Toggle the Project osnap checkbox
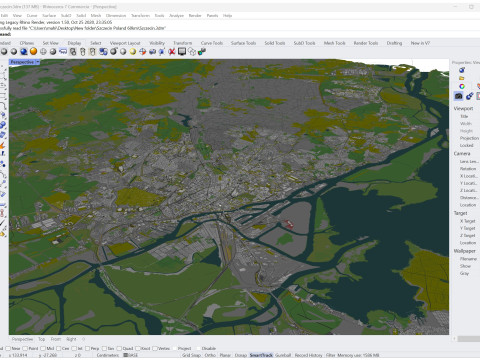 tap(175, 348)
